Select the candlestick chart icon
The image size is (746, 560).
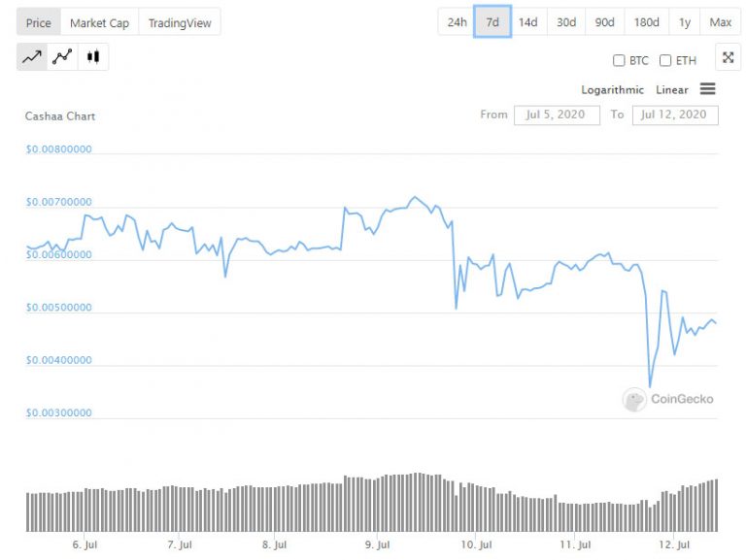click(x=93, y=57)
